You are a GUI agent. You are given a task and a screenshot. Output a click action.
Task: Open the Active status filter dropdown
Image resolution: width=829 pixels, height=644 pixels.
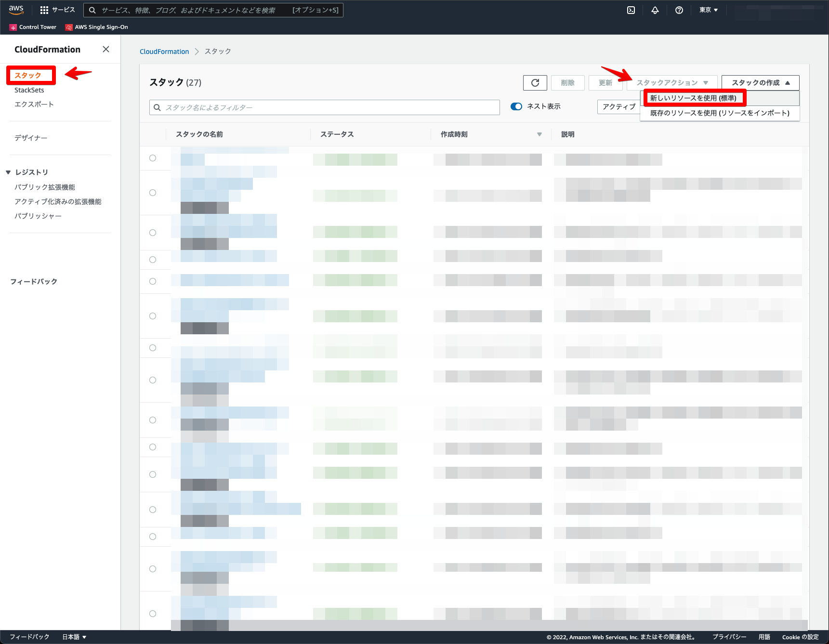tap(619, 107)
